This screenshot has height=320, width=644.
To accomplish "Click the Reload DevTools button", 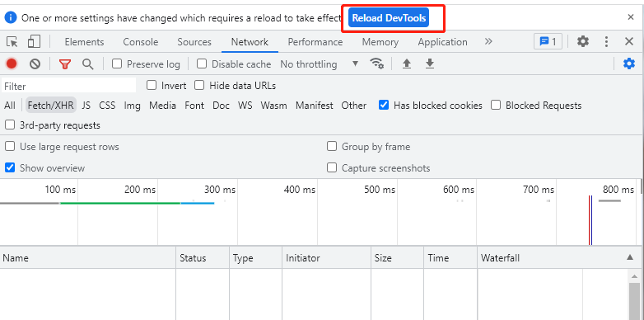I will pos(389,18).
